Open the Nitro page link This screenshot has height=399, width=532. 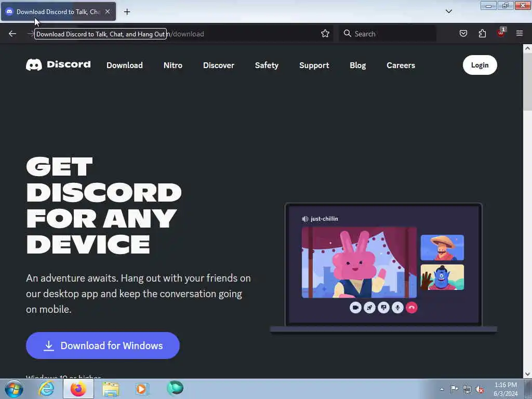173,65
